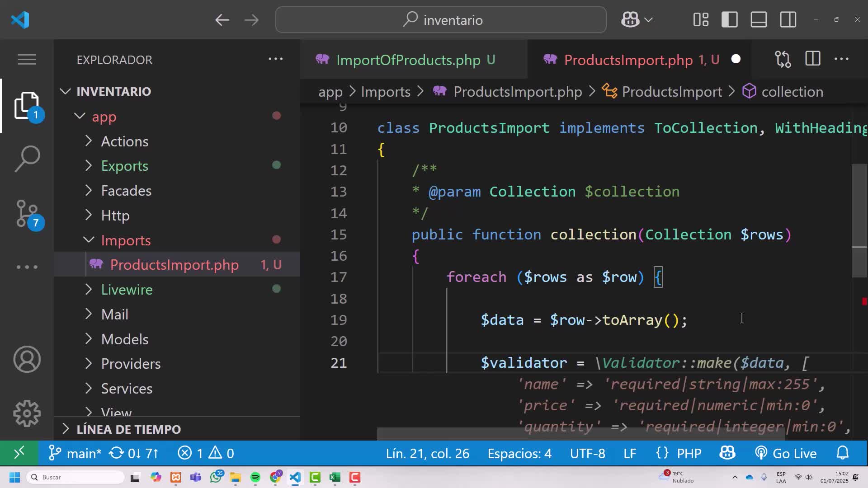Open Windows Start menu
The height and width of the screenshot is (488, 868).
[14, 477]
